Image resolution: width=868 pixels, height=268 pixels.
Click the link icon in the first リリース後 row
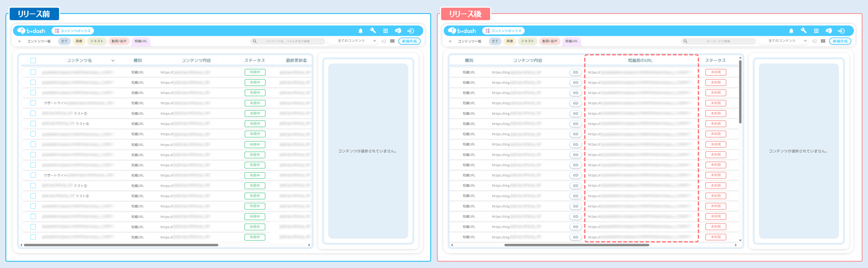575,72
